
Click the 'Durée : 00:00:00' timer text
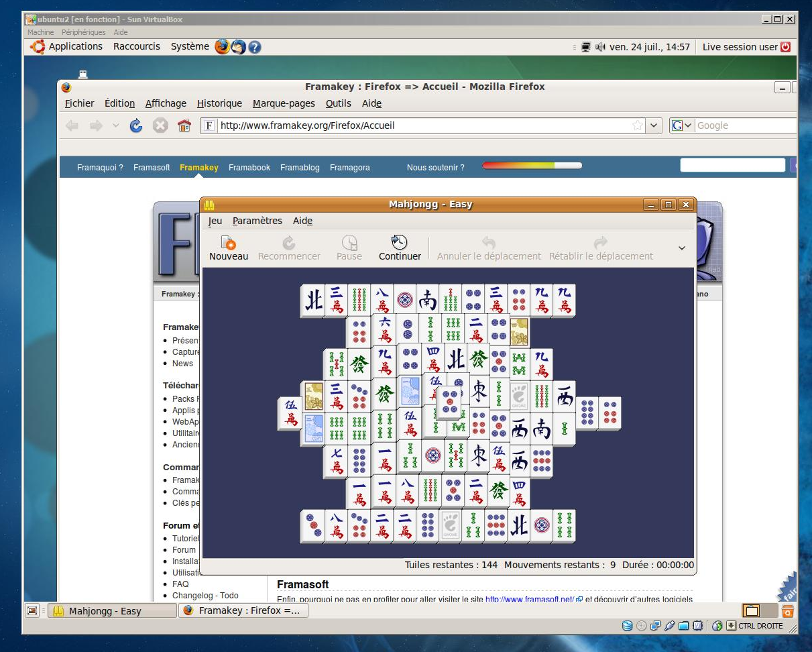tap(658, 565)
